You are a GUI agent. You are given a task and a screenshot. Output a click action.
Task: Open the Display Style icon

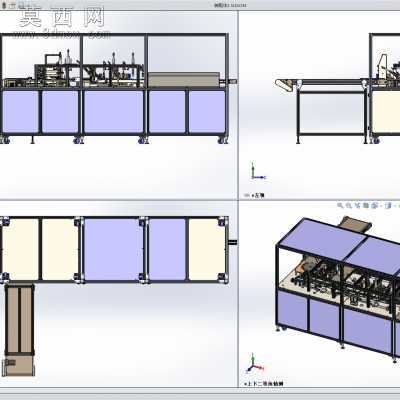click(388, 205)
